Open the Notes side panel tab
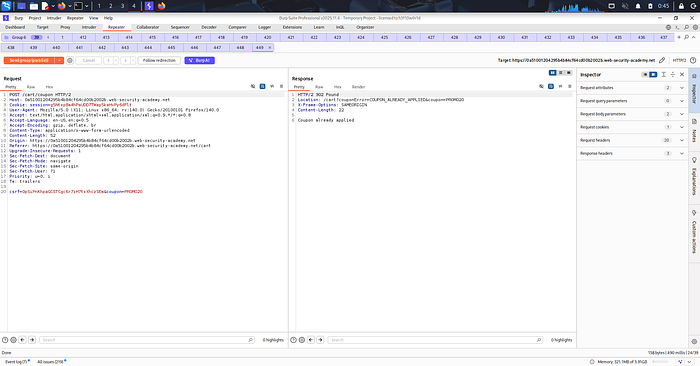 694,131
